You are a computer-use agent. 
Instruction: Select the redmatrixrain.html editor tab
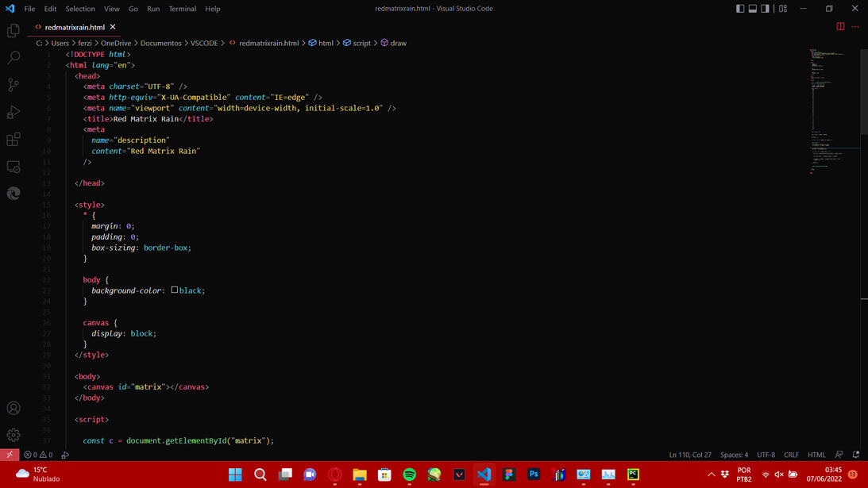click(74, 27)
